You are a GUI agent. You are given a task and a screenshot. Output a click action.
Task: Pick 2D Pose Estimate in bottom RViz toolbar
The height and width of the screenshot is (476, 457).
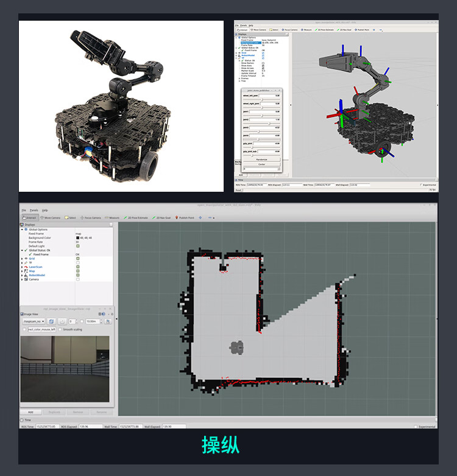click(x=136, y=218)
